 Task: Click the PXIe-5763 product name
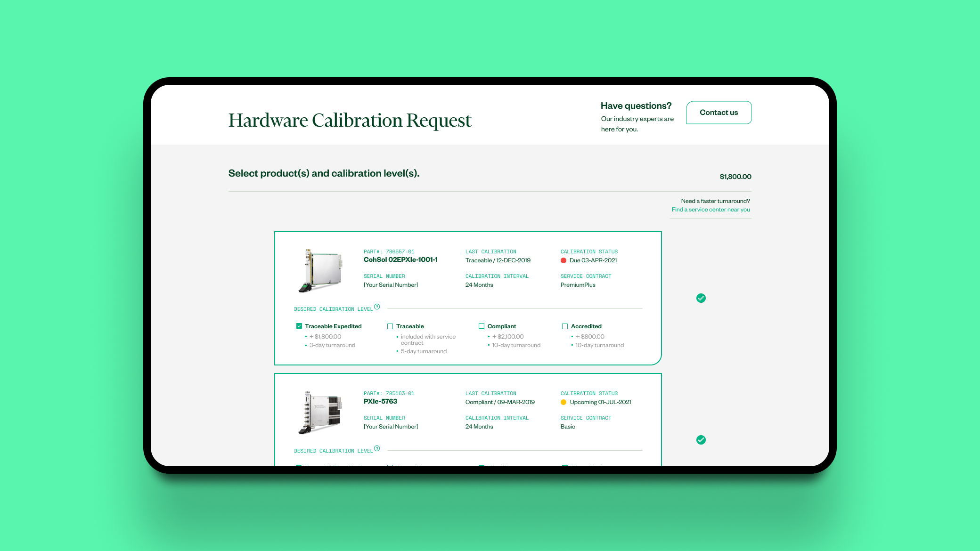pyautogui.click(x=380, y=401)
